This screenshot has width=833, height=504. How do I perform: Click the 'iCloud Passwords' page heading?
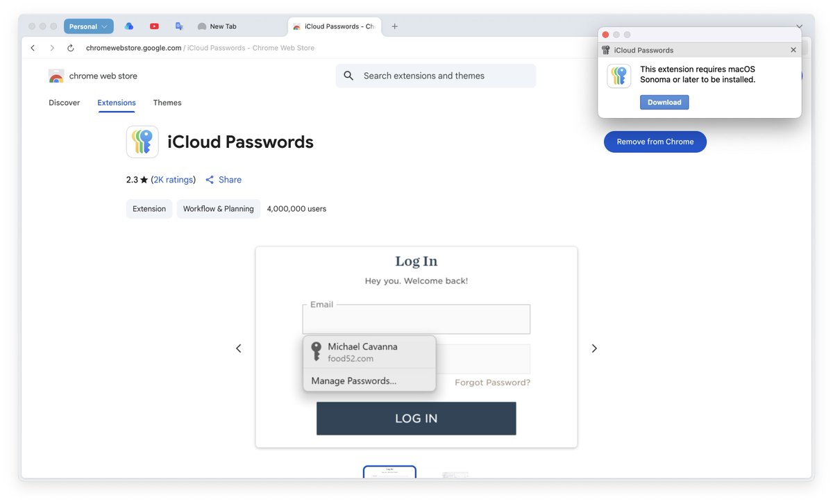[240, 142]
